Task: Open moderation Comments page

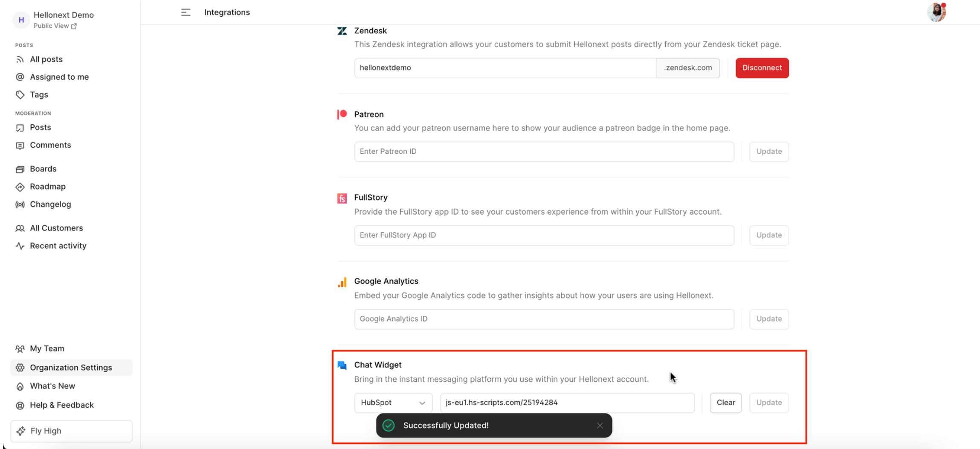Action: coord(50,145)
